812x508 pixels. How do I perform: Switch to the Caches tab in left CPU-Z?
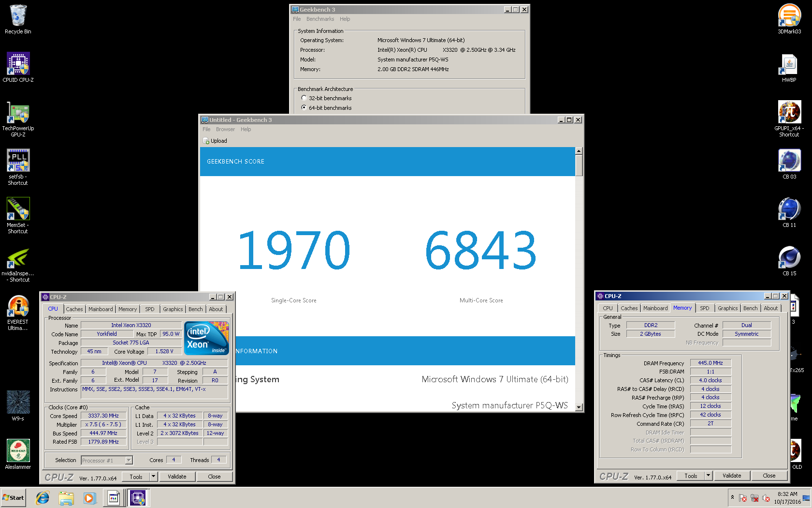[74, 309]
